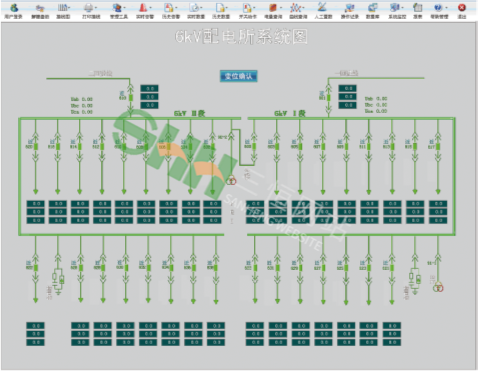
Task: Open the 操作记录 operation log icon
Action: coord(349,8)
